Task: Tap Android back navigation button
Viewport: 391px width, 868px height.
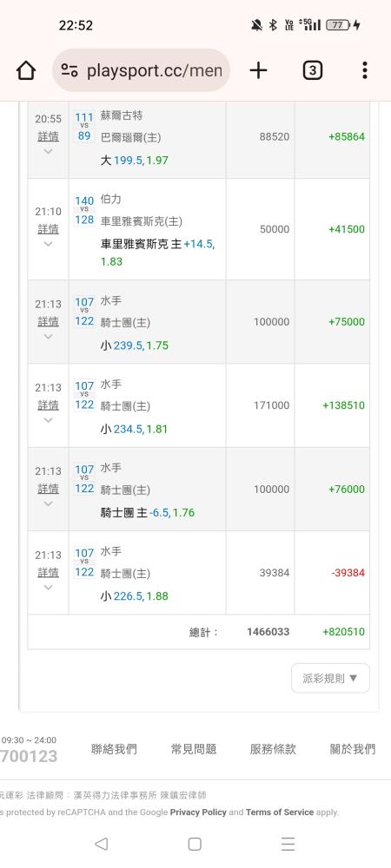Action: [x=101, y=844]
